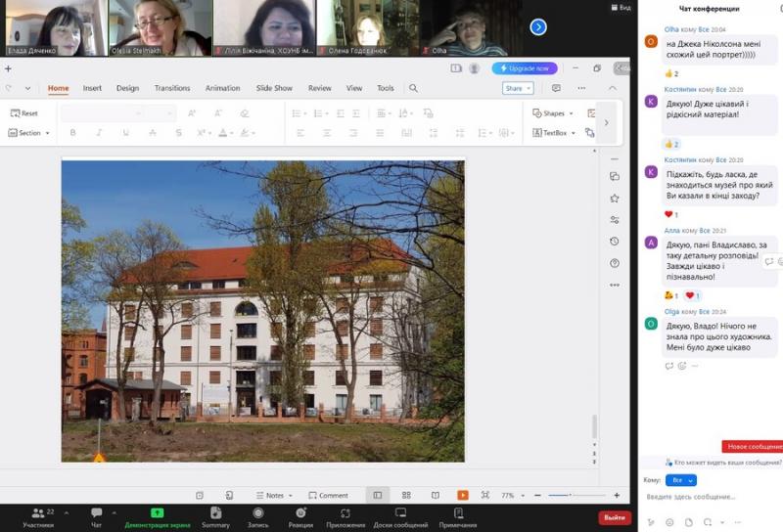
Task: Open the Slide Show tab
Action: (x=274, y=88)
